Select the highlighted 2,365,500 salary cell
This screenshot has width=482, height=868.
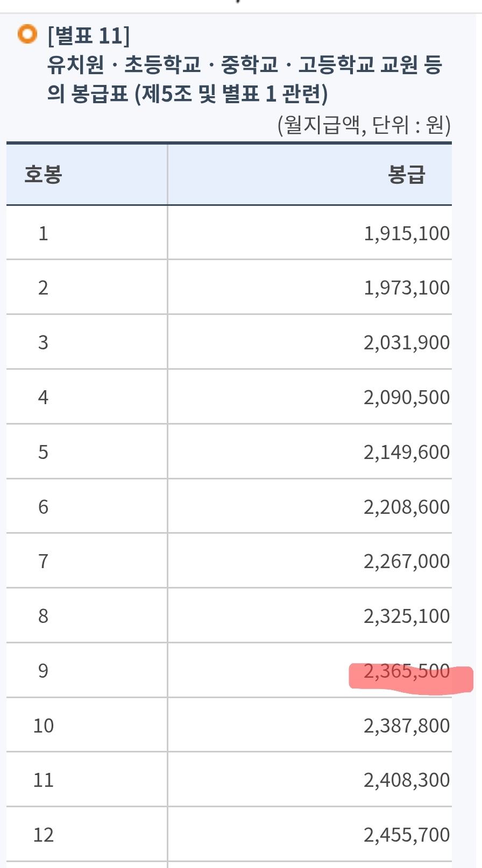coord(407,671)
